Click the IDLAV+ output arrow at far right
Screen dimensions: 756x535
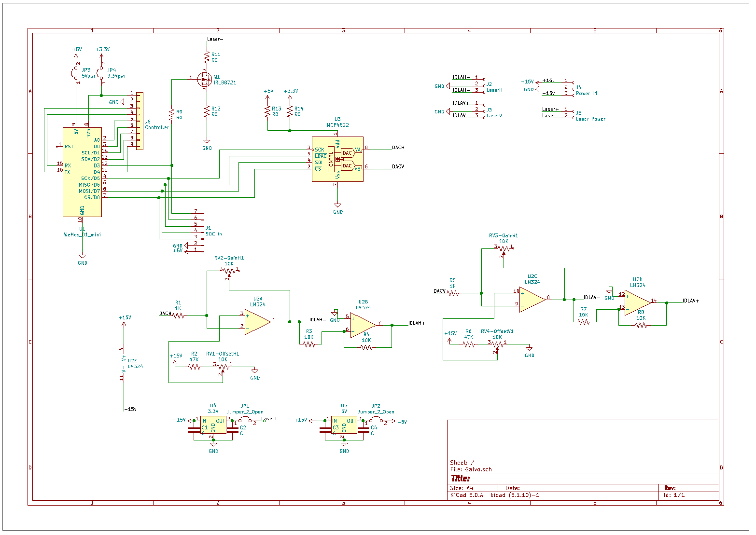(690, 300)
